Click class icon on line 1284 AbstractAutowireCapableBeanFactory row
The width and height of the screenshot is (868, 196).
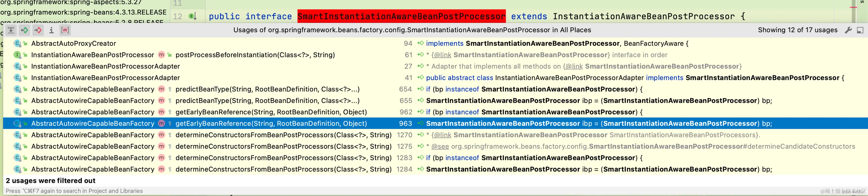(17, 169)
